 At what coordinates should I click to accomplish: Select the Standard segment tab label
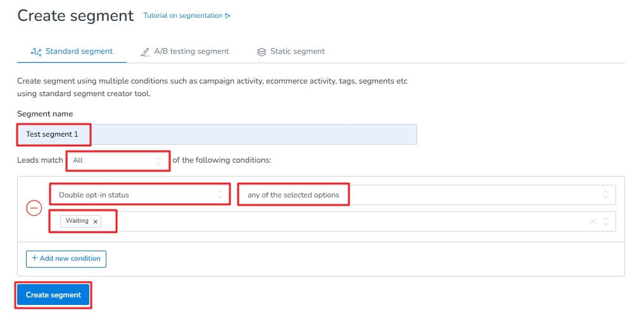(79, 51)
